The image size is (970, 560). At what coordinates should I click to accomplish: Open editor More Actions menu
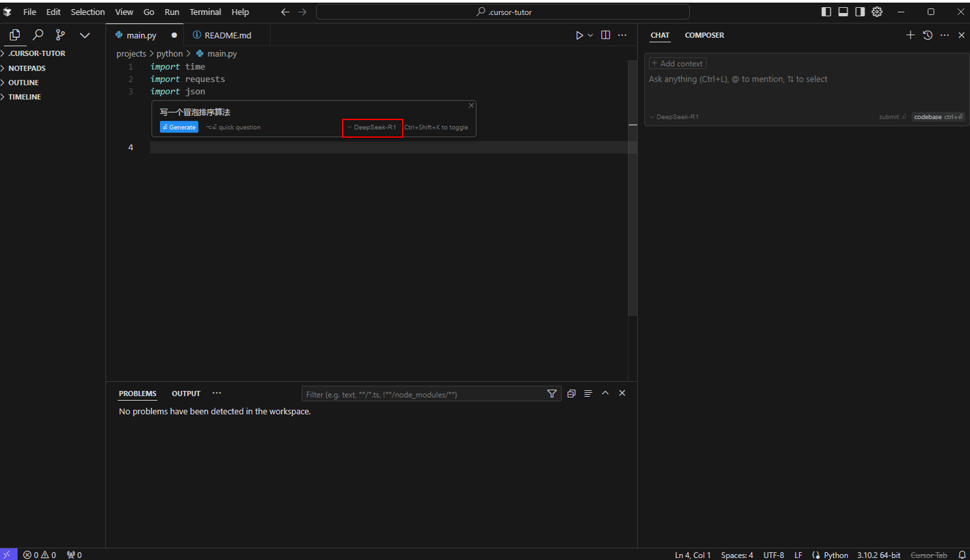click(622, 35)
